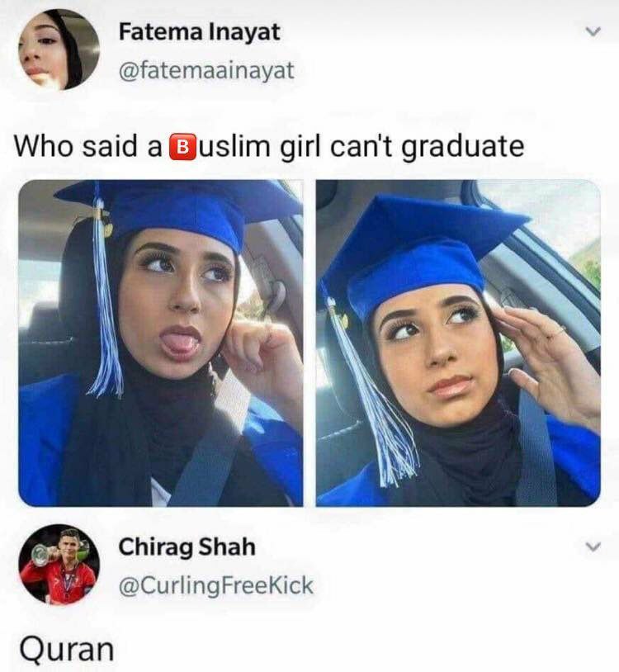Expand options chevron on Fatema Inayat's tweet

[593, 31]
